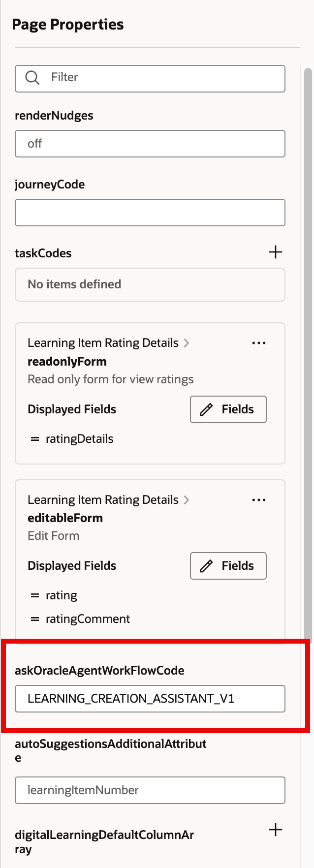Select the ratingComment field under editableForm
The height and width of the screenshot is (868, 314).
(x=87, y=619)
